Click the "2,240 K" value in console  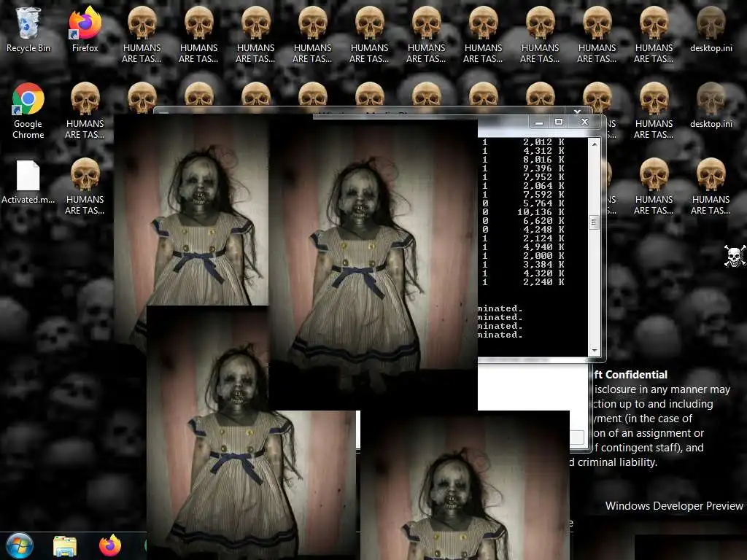click(x=543, y=282)
